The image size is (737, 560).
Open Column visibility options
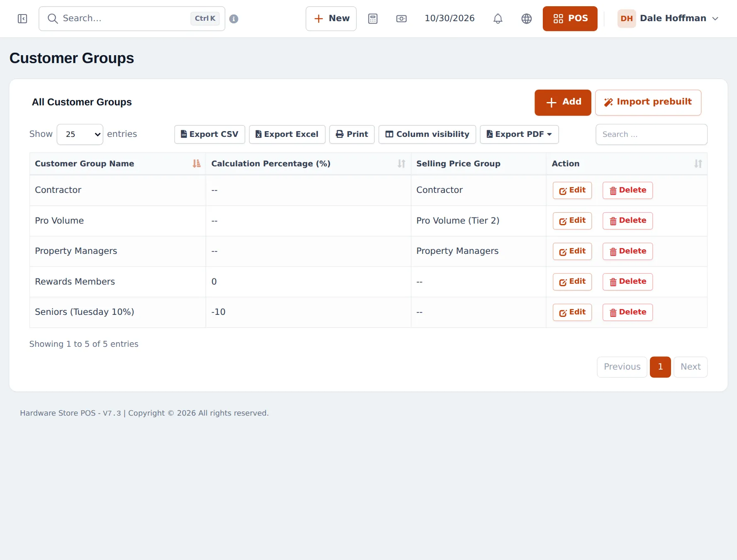pyautogui.click(x=427, y=134)
